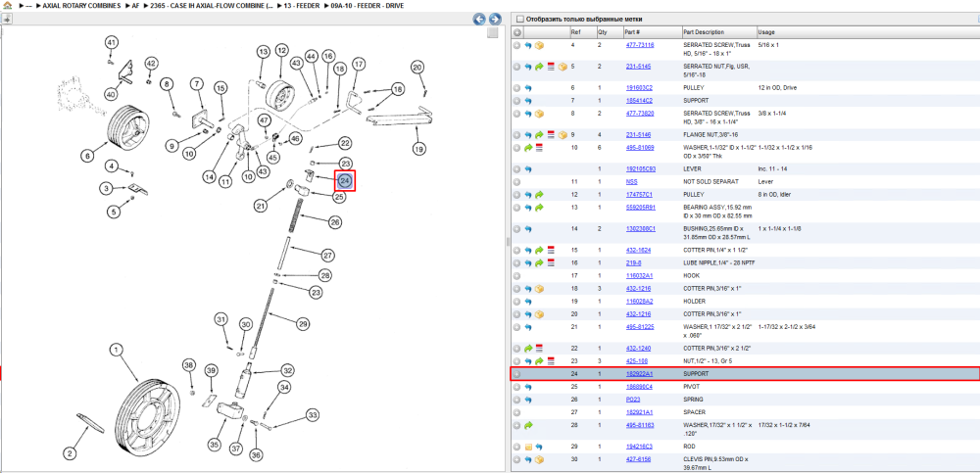Image resolution: width=980 pixels, height=473 pixels.
Task: Open 09A-10 - FEEDER - DRIVE breadcrumb
Action: [367, 6]
